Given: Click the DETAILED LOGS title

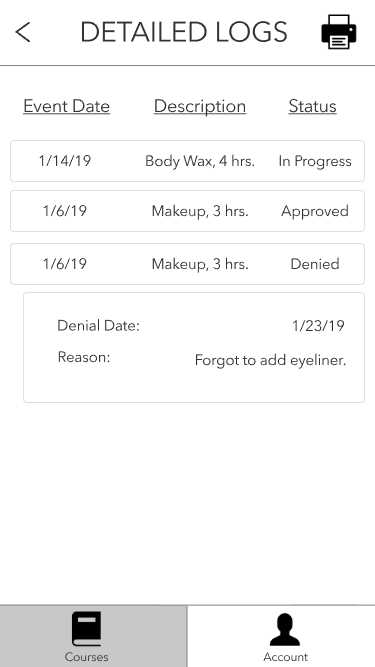Looking at the screenshot, I should click(184, 32).
